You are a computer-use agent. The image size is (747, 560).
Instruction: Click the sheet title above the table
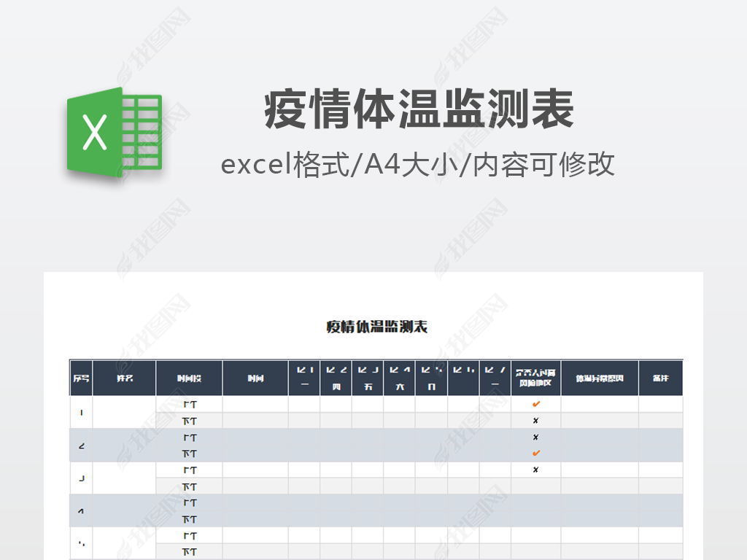coord(377,327)
